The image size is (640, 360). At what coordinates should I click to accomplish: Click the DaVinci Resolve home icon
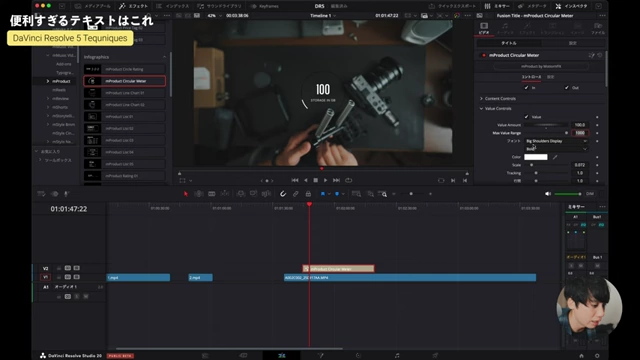click(581, 356)
